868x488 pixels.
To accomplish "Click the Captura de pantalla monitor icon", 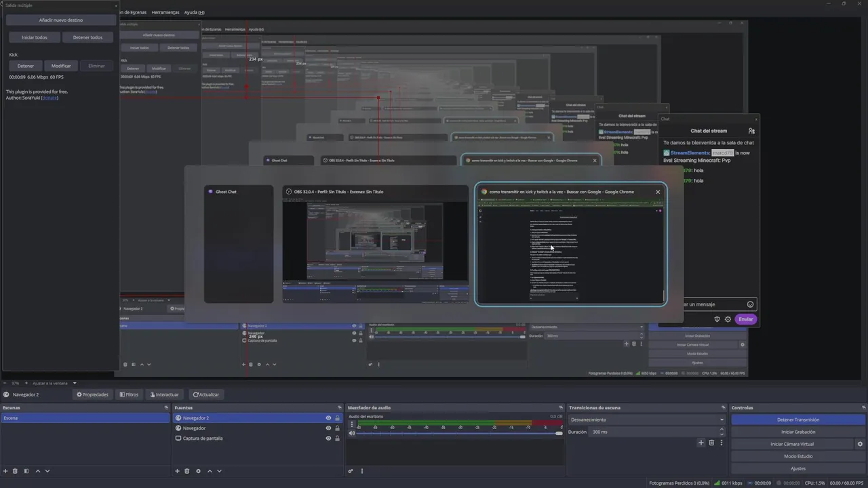I will [x=178, y=439].
